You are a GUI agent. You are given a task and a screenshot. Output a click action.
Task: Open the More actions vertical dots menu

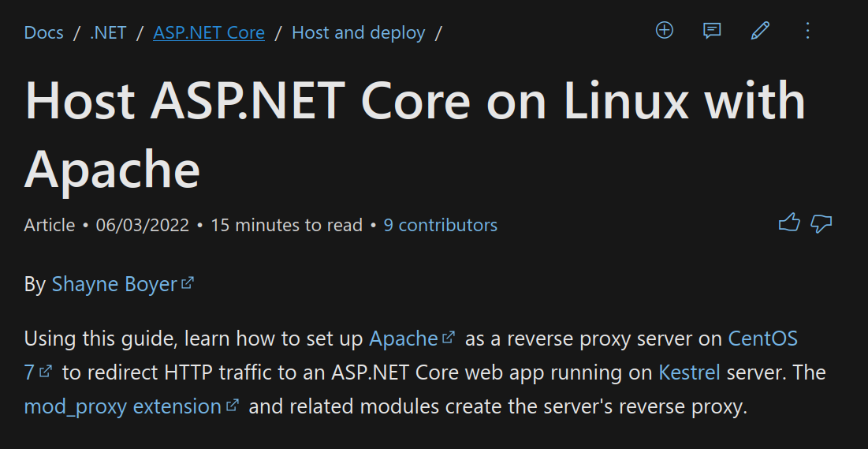coord(807,31)
